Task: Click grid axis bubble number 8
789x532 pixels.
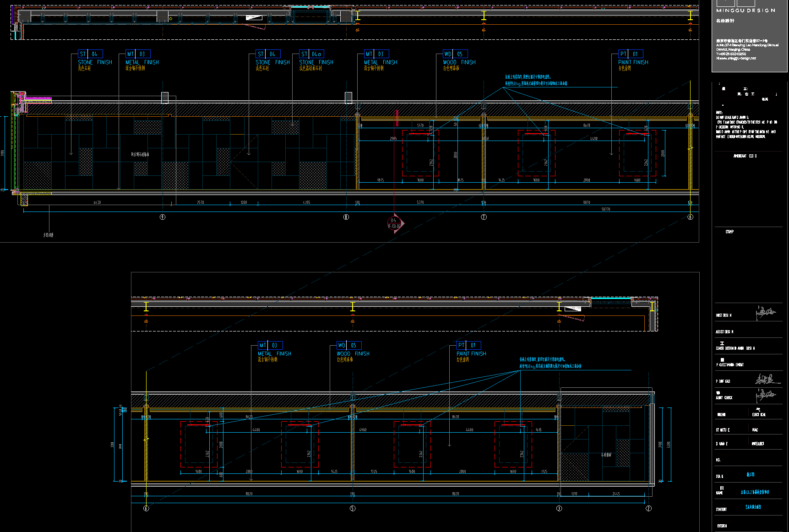Action: click(346, 217)
